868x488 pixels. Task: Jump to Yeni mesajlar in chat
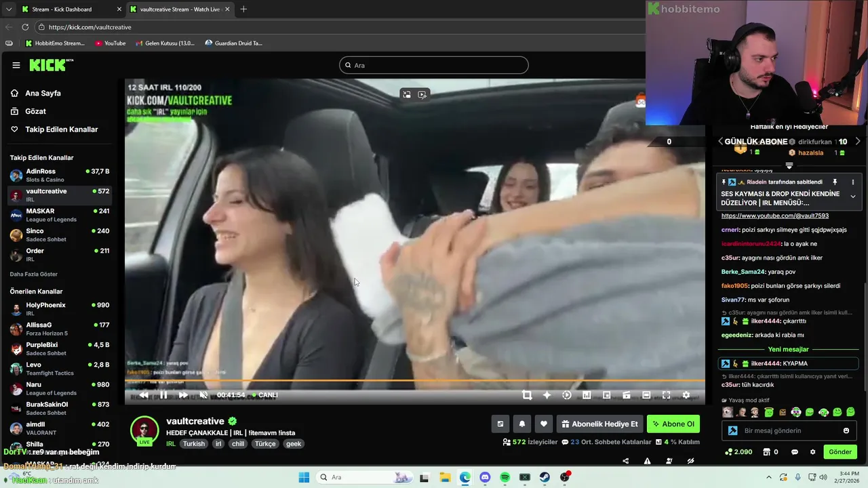789,350
